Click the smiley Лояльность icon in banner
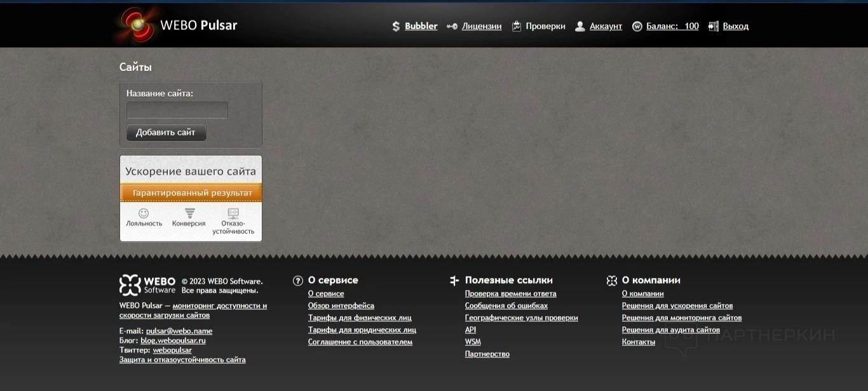The width and height of the screenshot is (868, 391). click(x=144, y=213)
